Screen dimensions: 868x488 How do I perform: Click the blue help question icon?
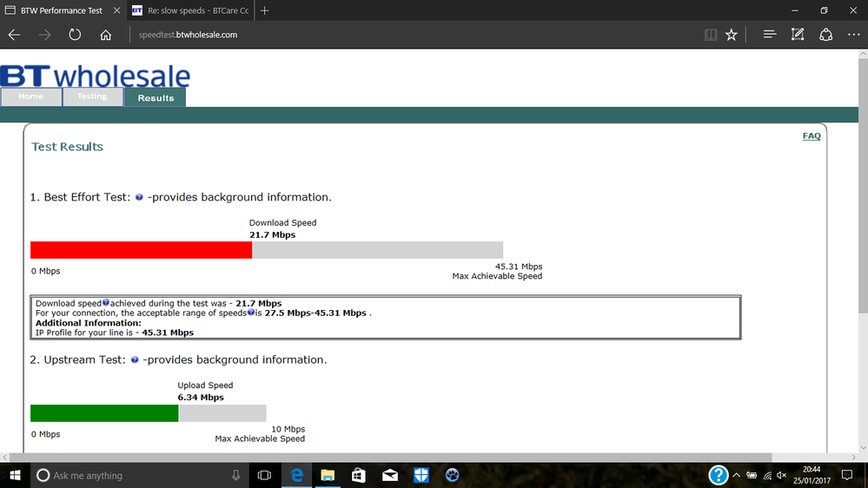718,475
